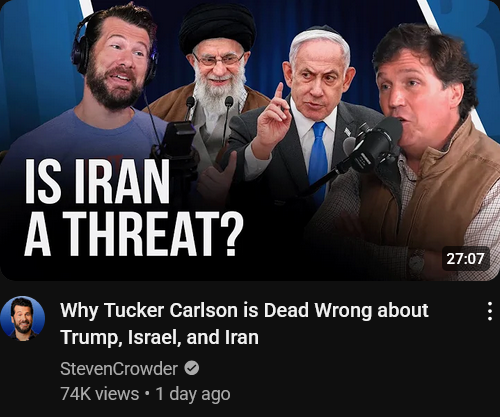Click title's second line 'Trump, Israel, and Iran'
The height and width of the screenshot is (417, 500).
159,337
